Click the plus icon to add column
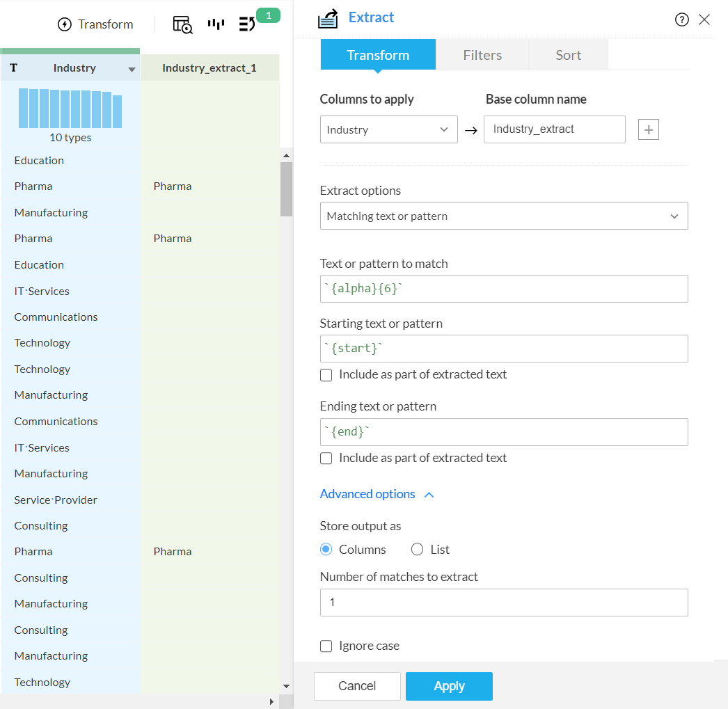The height and width of the screenshot is (709, 728). pyautogui.click(x=648, y=129)
